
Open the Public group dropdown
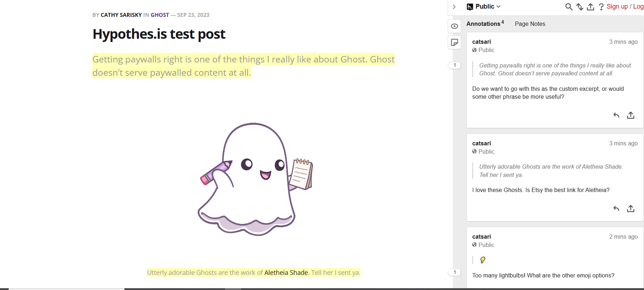pos(488,6)
